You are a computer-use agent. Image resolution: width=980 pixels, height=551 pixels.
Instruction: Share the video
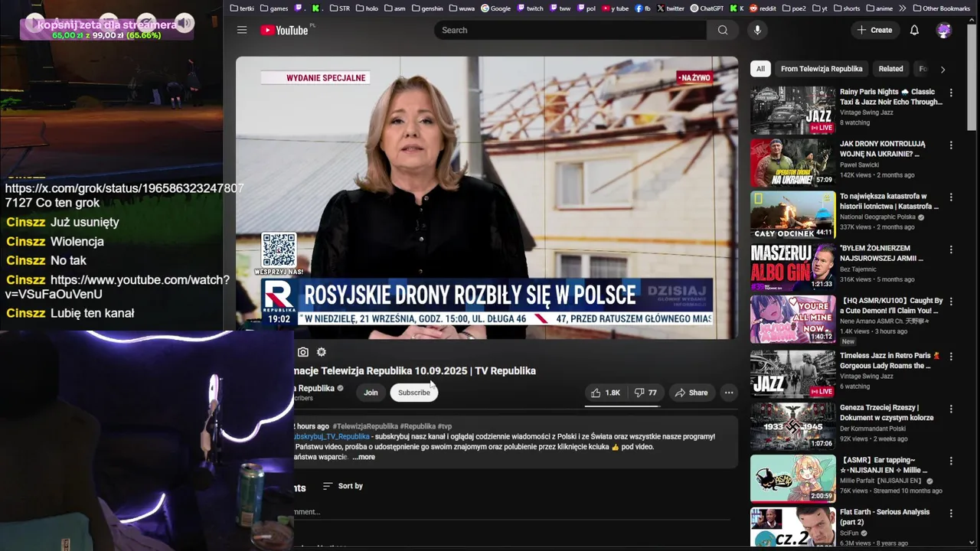click(x=691, y=393)
